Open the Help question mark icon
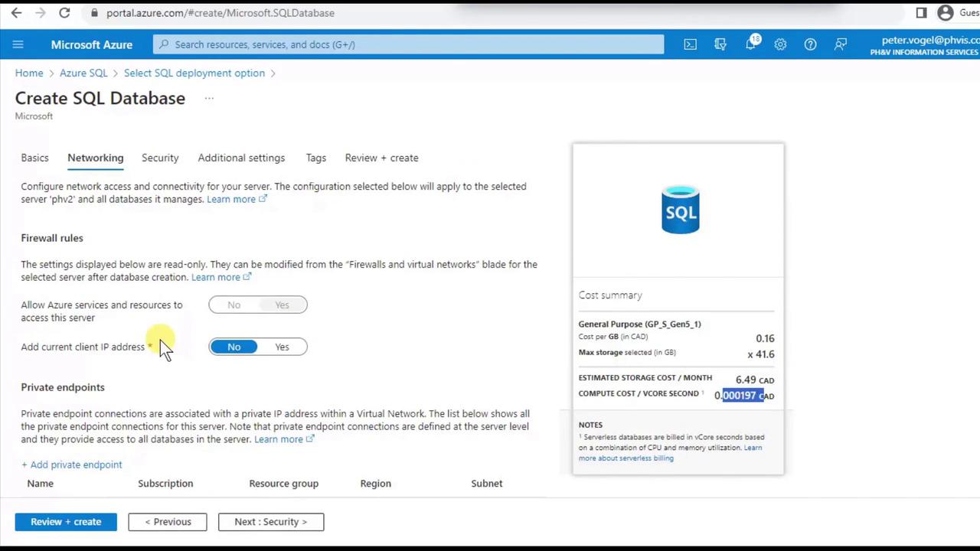Image resolution: width=980 pixels, height=551 pixels. (810, 44)
